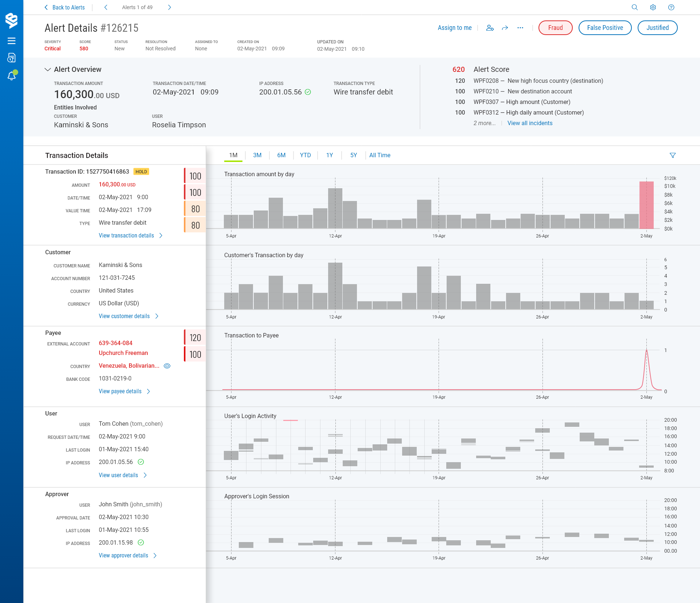Open the hamburger menu in sidebar

pyautogui.click(x=12, y=41)
